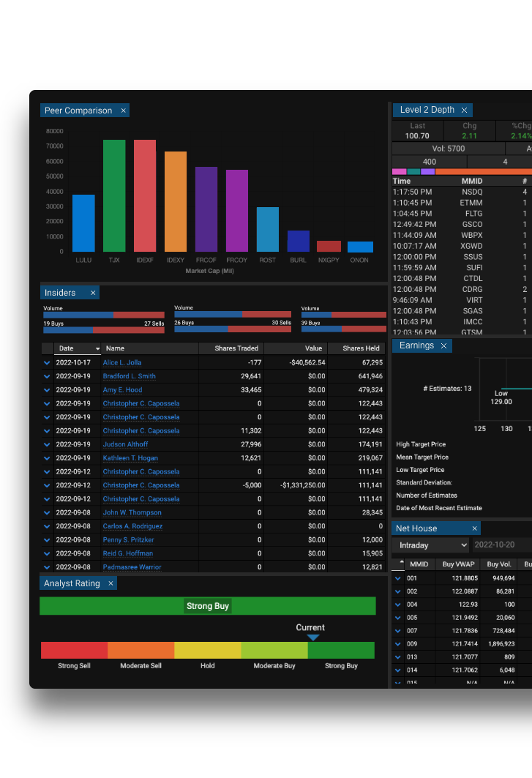This screenshot has height=778, width=532.
Task: Close the Analyst Rating panel
Action: [x=110, y=583]
